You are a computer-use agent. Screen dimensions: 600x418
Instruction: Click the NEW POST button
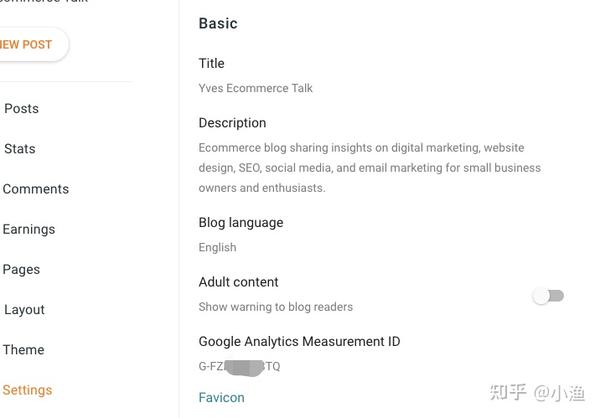[28, 44]
